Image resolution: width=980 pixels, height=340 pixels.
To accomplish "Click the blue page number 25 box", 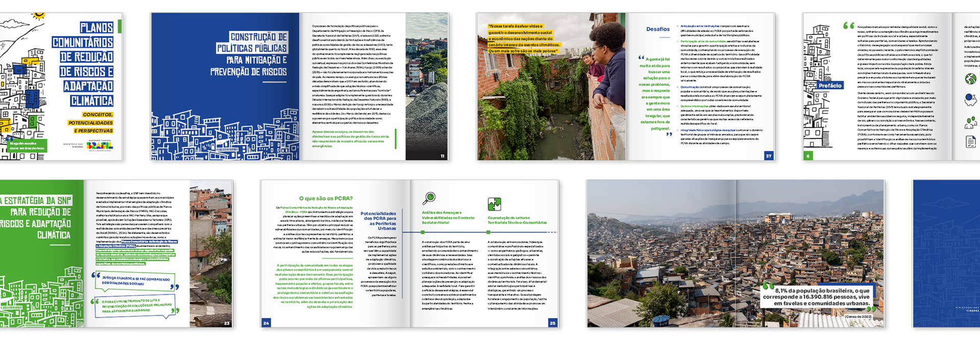I will pyautogui.click(x=552, y=323).
